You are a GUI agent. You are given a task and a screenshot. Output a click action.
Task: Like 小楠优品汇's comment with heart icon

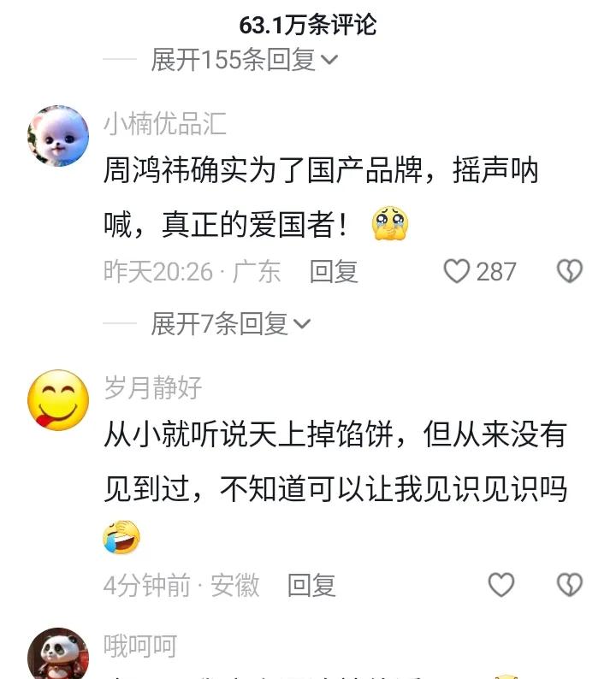(x=457, y=271)
